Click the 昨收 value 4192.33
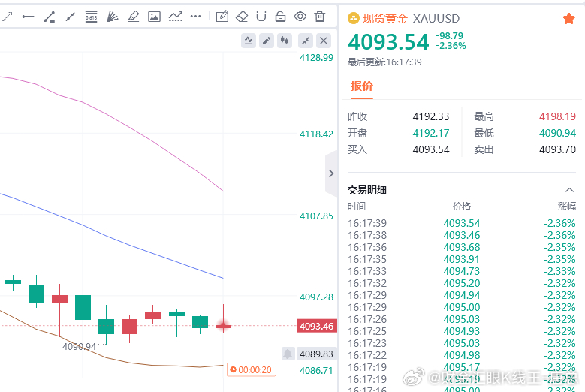 pos(431,116)
